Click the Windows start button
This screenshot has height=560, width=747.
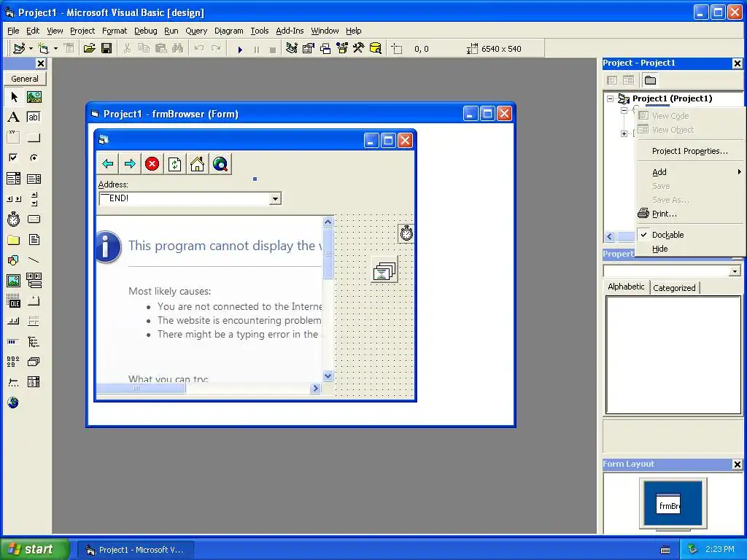(x=34, y=549)
